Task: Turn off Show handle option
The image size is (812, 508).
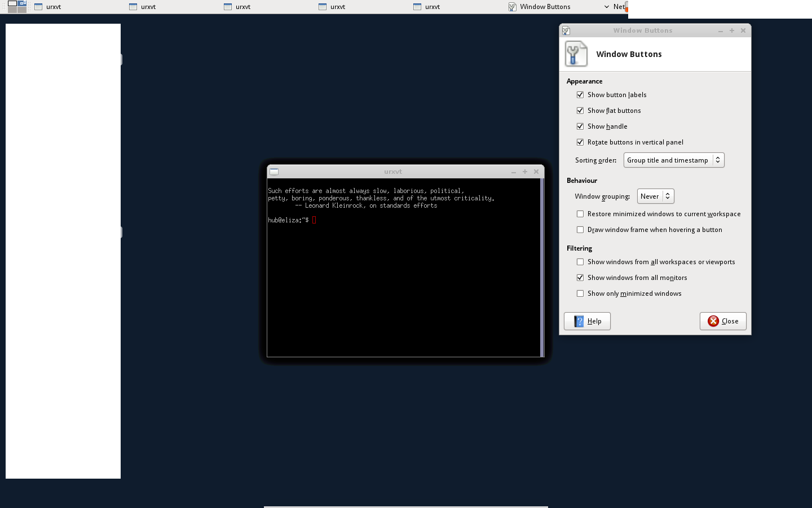Action: [580, 126]
